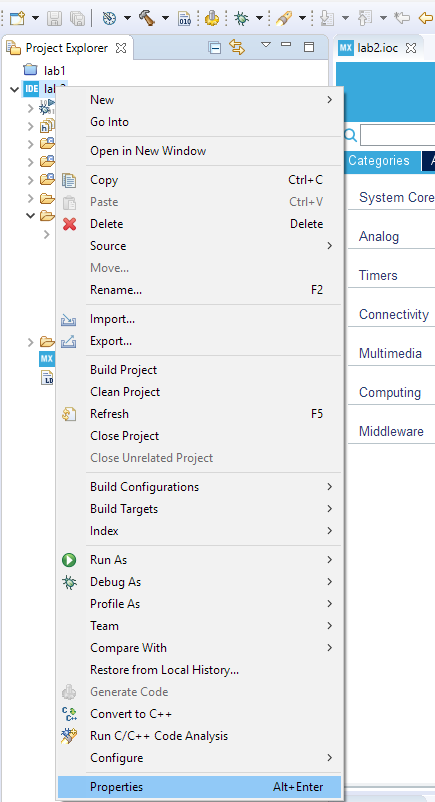Open the Project Explorer View Menu triangle

266,45
